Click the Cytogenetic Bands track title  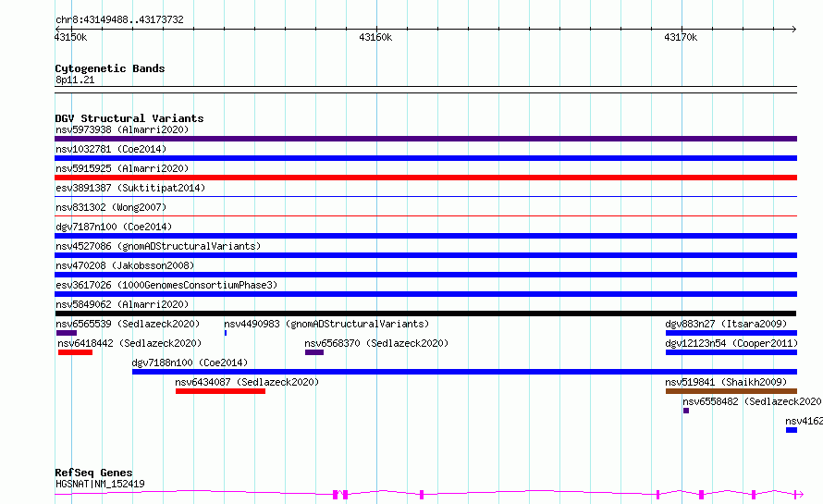click(x=110, y=68)
